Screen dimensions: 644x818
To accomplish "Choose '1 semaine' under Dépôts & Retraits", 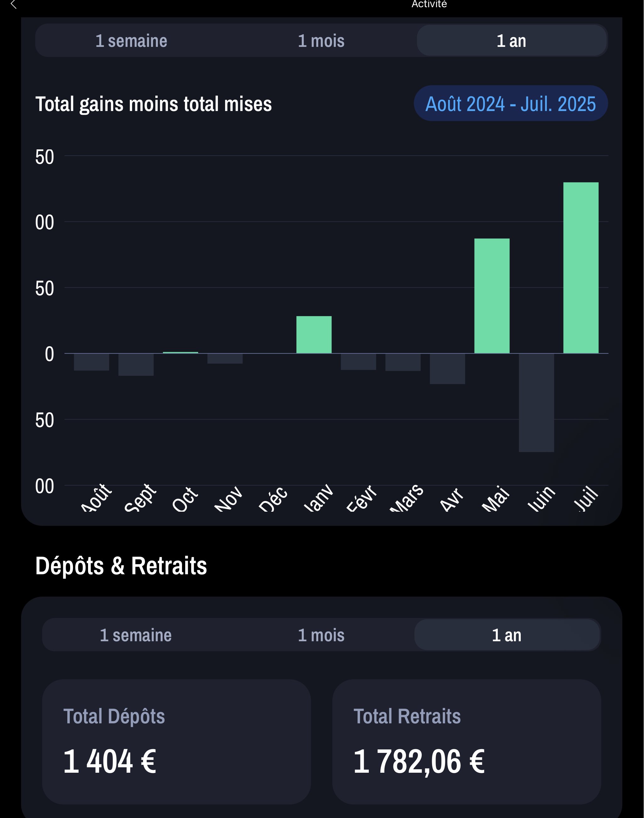I will [x=136, y=635].
